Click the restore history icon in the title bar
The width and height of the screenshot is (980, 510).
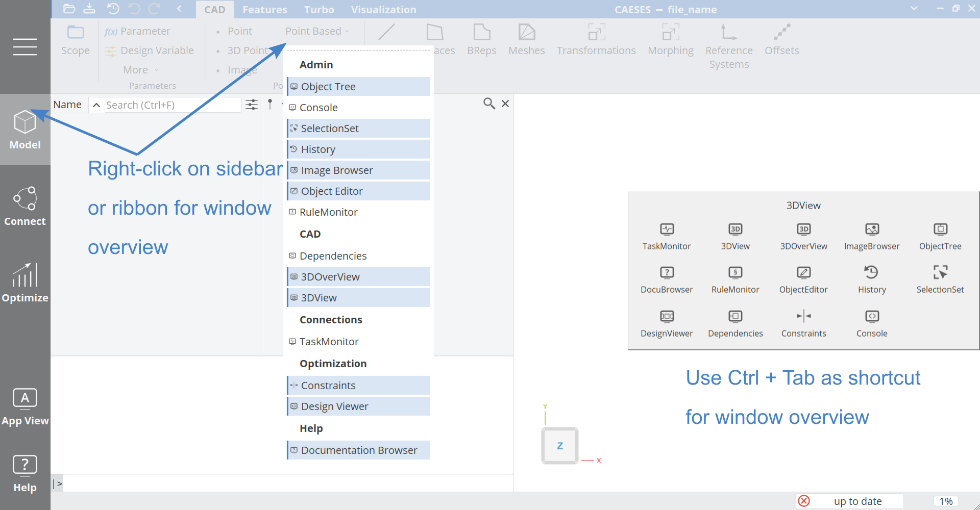tap(113, 9)
